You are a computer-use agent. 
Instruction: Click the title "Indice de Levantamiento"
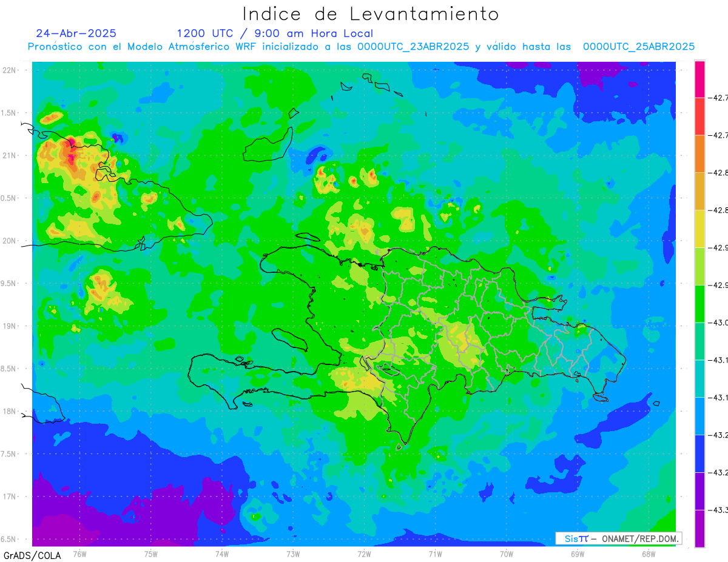click(371, 13)
